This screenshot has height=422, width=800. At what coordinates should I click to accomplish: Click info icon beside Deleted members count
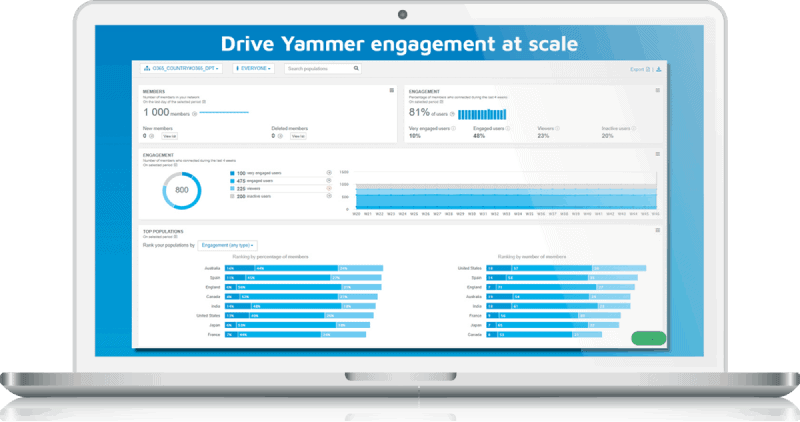(x=280, y=136)
